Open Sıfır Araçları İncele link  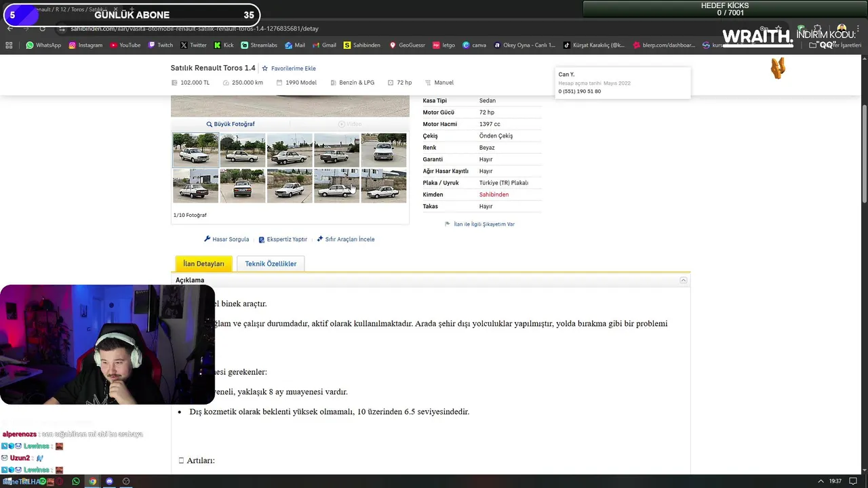346,239
